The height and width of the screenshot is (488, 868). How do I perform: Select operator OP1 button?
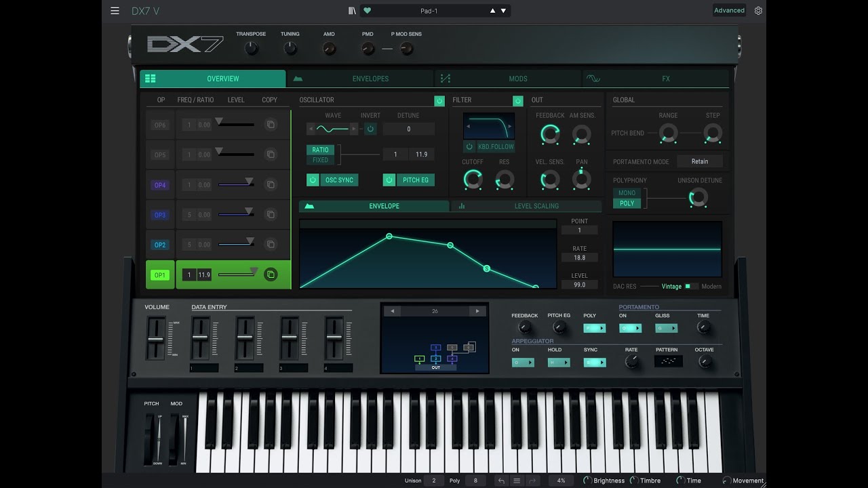coord(160,274)
